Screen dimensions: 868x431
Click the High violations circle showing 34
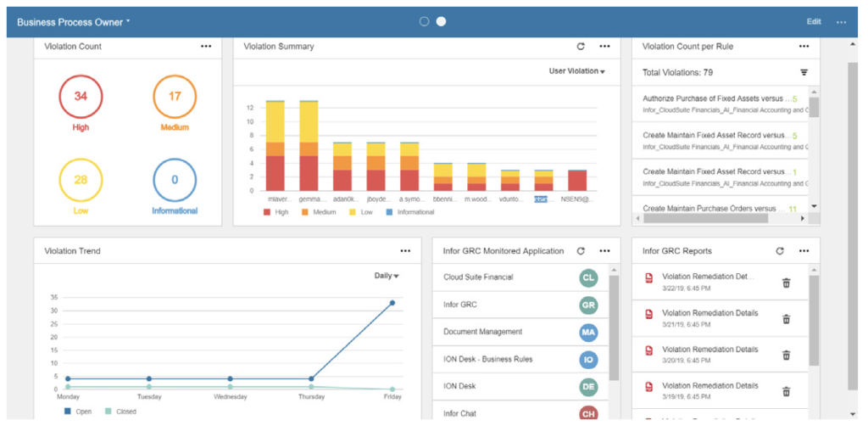(81, 97)
